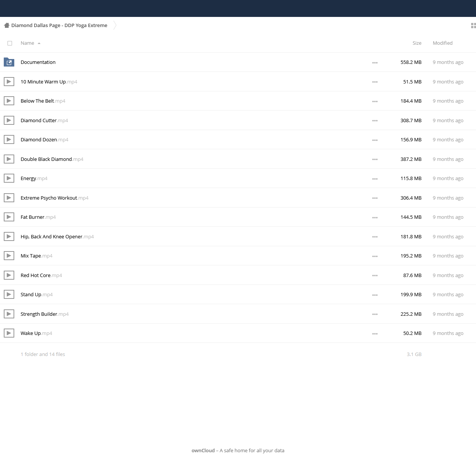
Task: Open Diamond Dozen.mp4
Action: (x=44, y=140)
